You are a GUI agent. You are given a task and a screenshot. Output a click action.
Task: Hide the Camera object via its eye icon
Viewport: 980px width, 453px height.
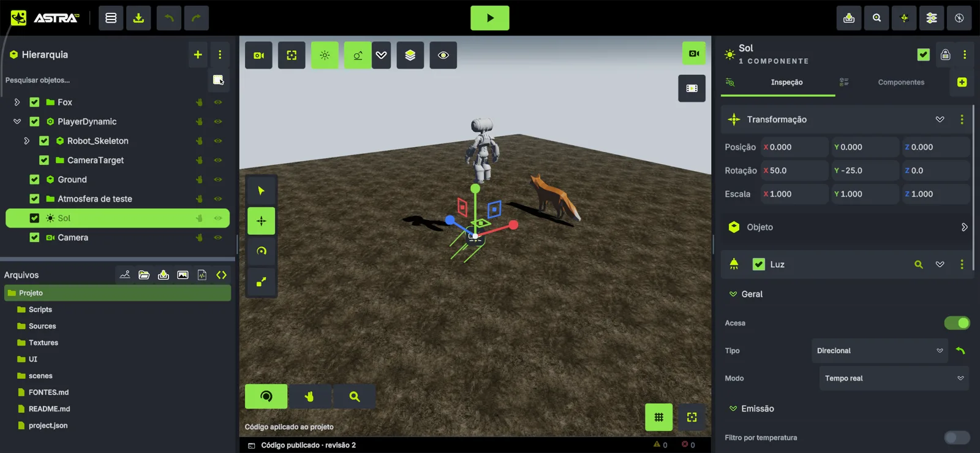click(x=218, y=237)
